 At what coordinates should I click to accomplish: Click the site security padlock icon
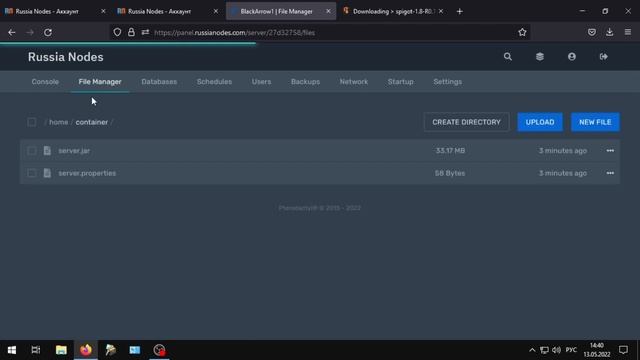(131, 32)
